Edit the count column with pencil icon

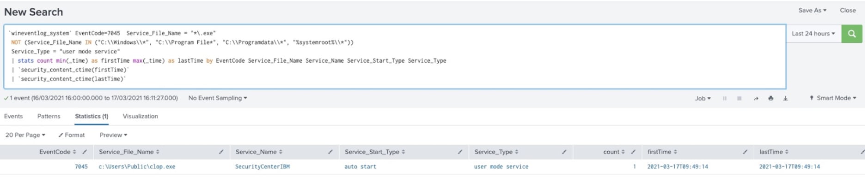pos(633,152)
